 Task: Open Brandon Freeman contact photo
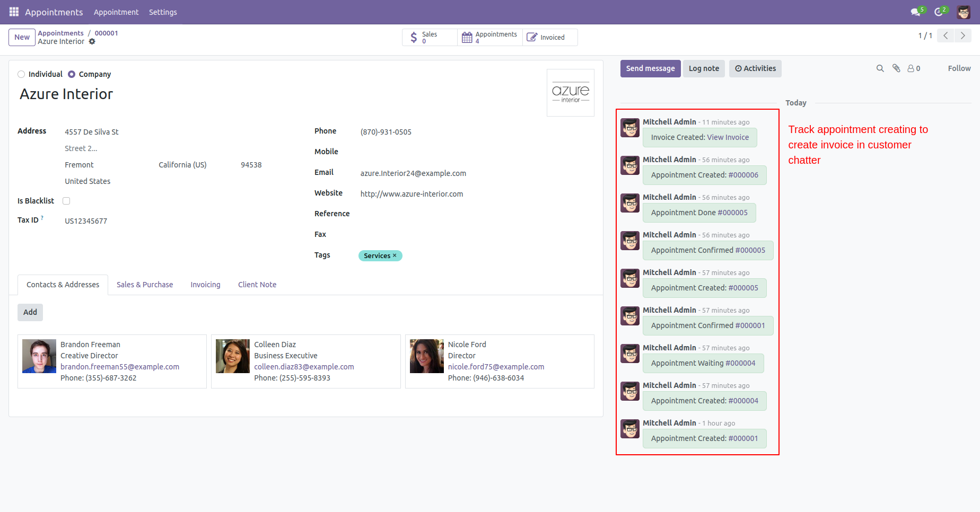[39, 356]
